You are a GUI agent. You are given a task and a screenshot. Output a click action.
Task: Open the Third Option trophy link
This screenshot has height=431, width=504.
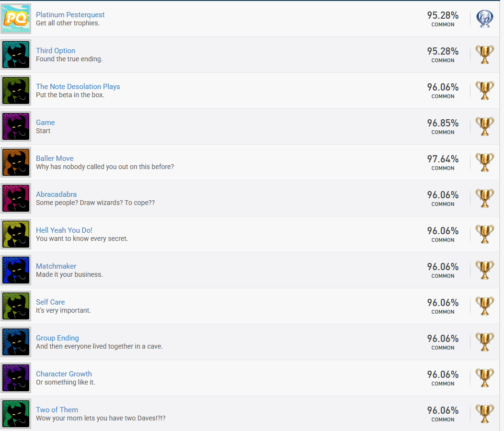click(56, 50)
